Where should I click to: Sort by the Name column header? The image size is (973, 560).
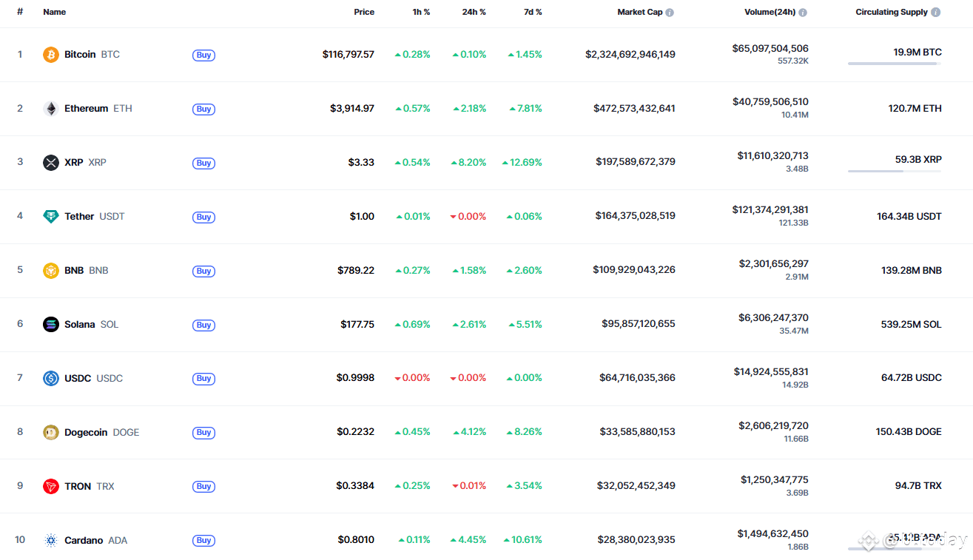click(55, 12)
